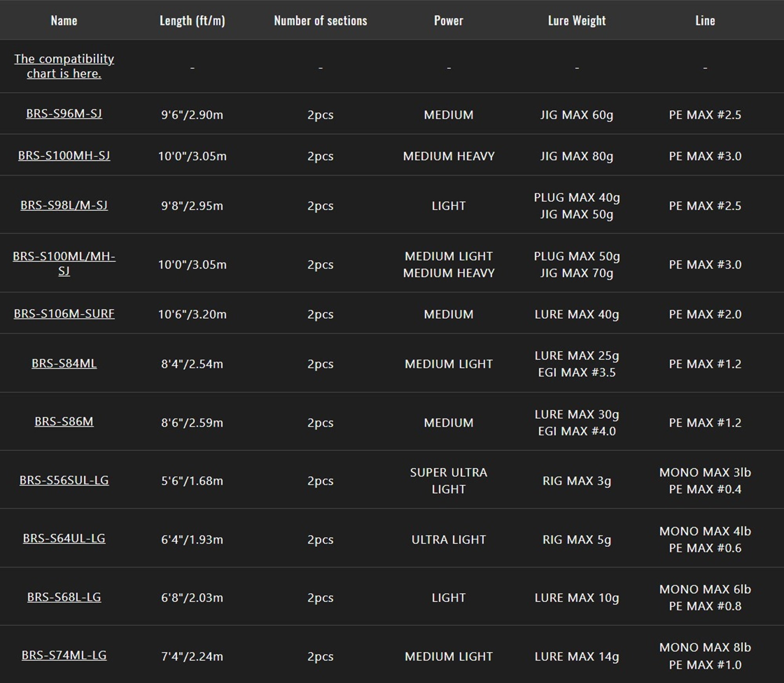The height and width of the screenshot is (683, 784).
Task: Select the BRS-S98L/M-SJ model link
Action: click(64, 205)
